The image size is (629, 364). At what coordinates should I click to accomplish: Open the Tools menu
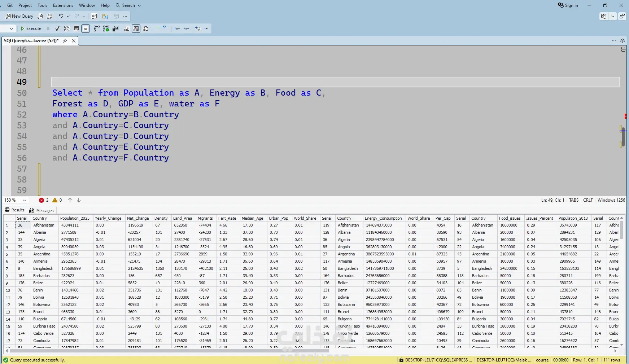click(x=42, y=5)
